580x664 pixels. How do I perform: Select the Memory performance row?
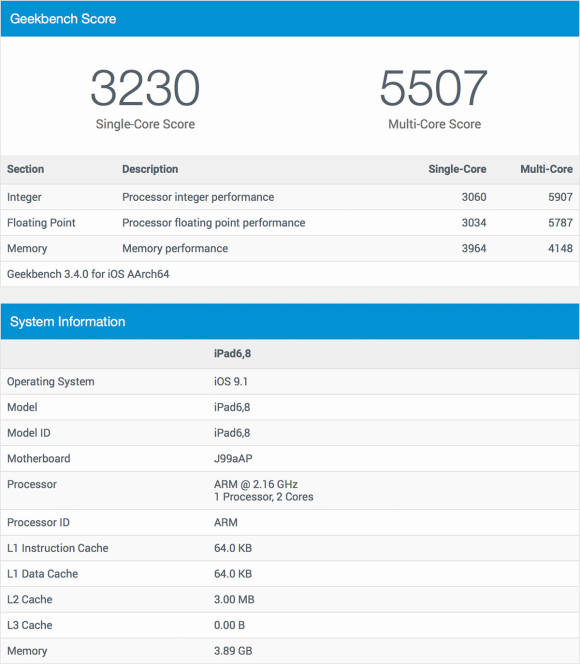(290, 249)
